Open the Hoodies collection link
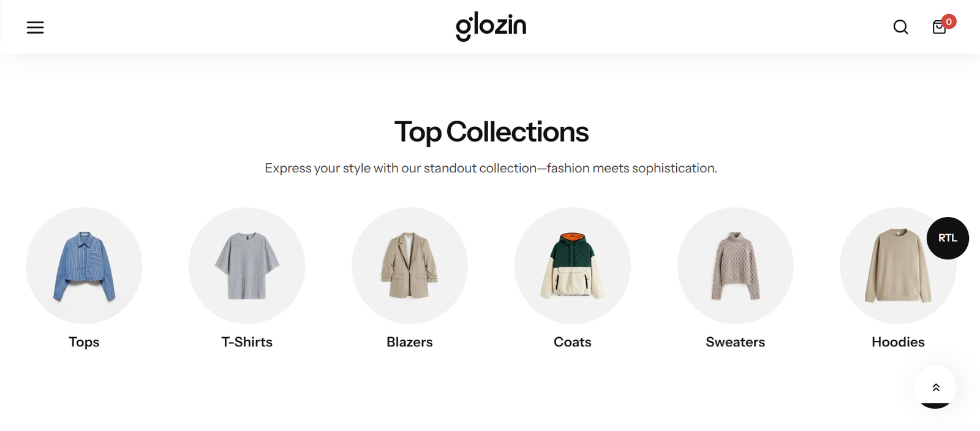 pyautogui.click(x=898, y=342)
